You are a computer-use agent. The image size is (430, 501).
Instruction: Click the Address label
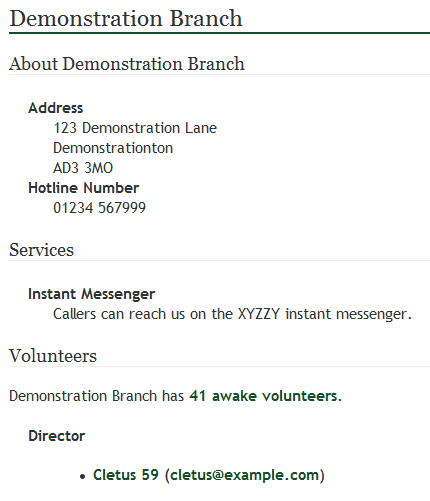pos(55,108)
